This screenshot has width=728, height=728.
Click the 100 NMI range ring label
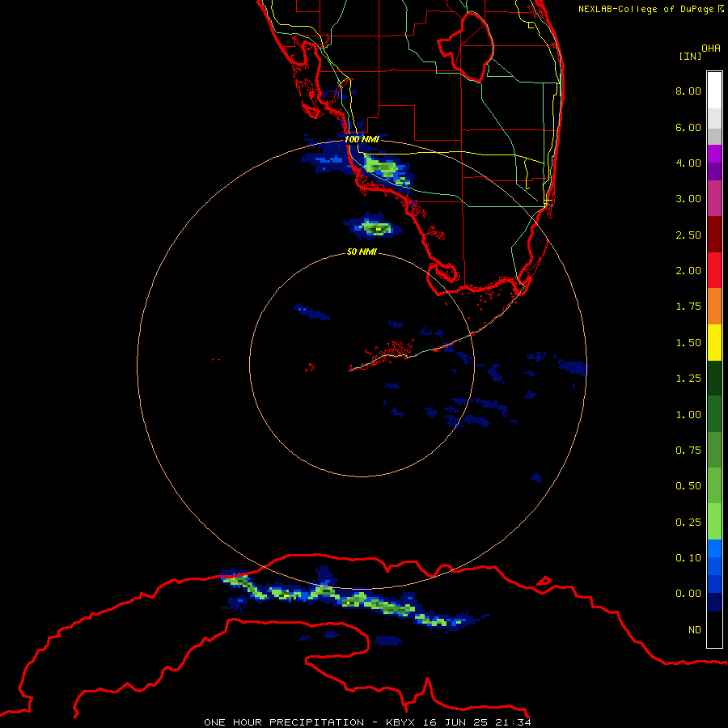[x=362, y=139]
